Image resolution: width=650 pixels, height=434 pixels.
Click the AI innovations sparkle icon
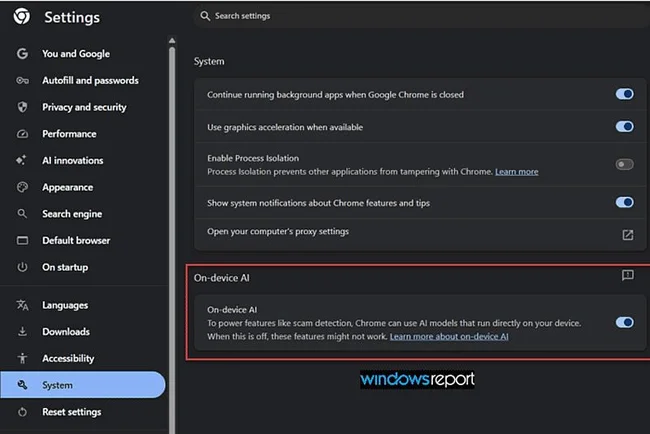(21, 160)
